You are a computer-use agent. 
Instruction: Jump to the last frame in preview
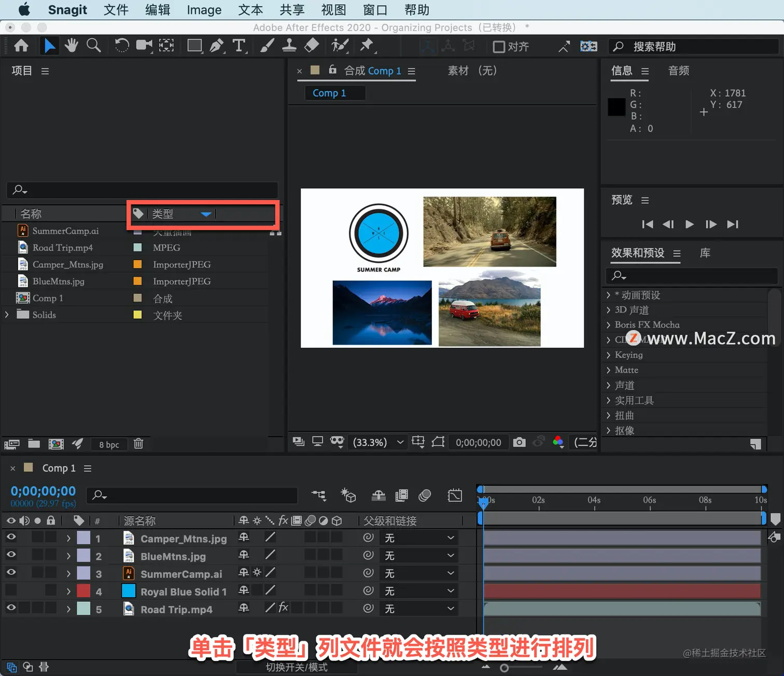tap(733, 224)
